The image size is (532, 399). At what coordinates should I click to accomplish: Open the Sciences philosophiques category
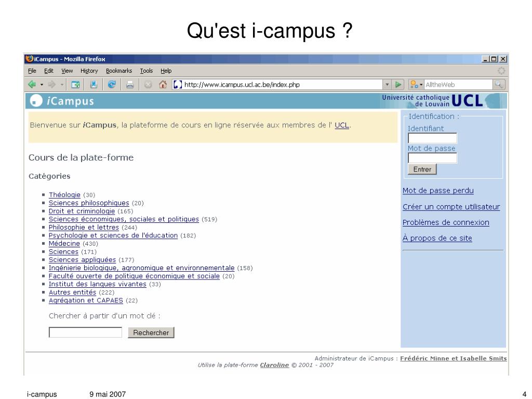pyautogui.click(x=89, y=203)
